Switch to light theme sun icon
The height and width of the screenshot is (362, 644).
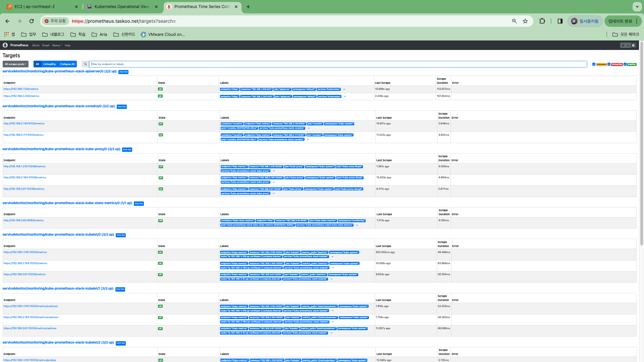coord(623,45)
